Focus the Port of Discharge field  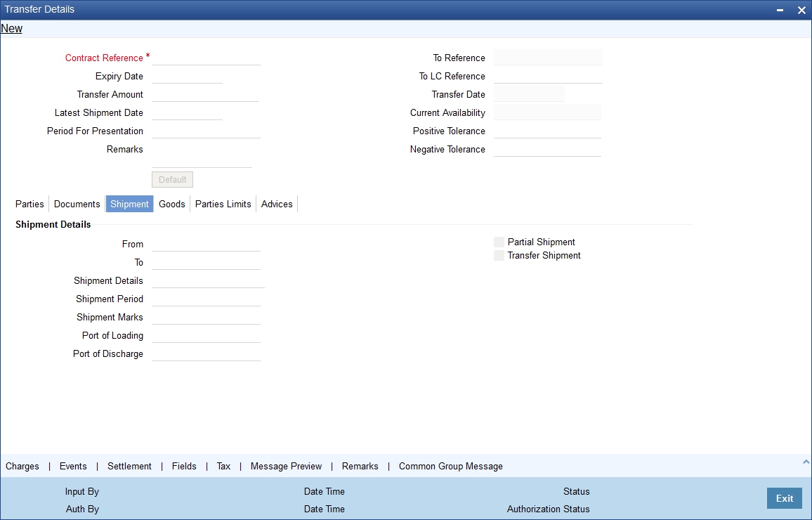pos(206,353)
